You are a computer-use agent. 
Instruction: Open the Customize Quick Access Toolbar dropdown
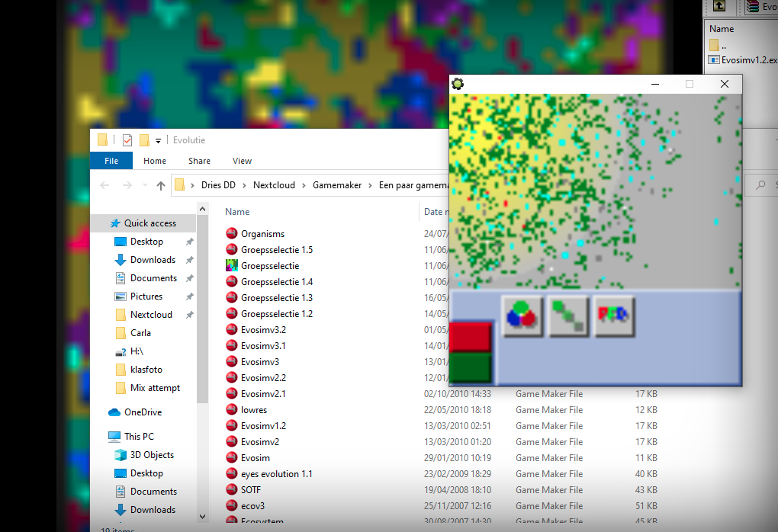click(x=159, y=140)
